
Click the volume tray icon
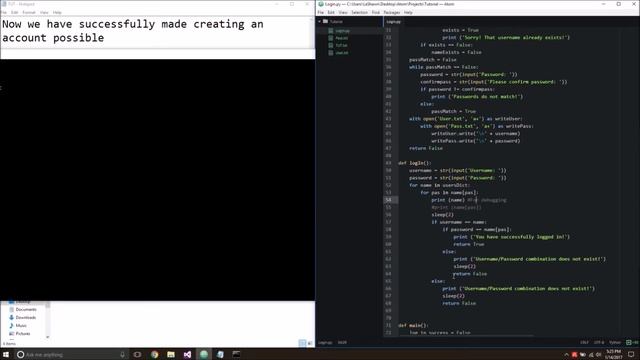coord(598,355)
